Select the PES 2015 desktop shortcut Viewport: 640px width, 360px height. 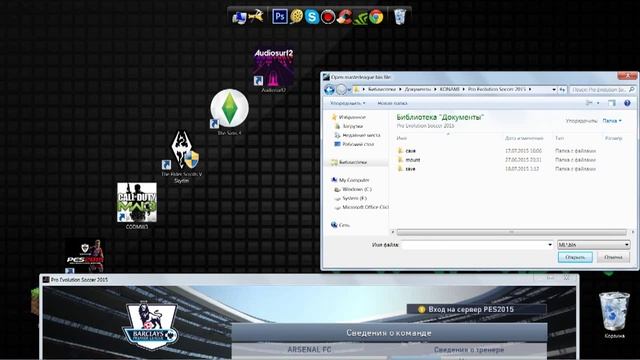85,256
